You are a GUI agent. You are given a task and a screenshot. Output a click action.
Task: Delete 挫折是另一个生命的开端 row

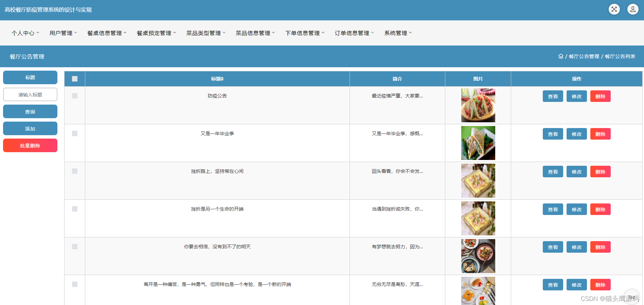tap(601, 209)
